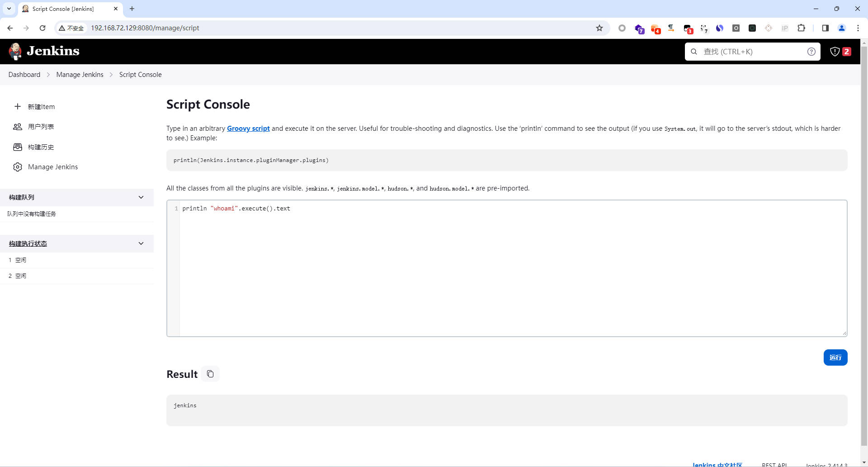Open the breadcrumb arrow after Manage Jenkins
Image resolution: width=868 pixels, height=467 pixels.
coord(111,75)
